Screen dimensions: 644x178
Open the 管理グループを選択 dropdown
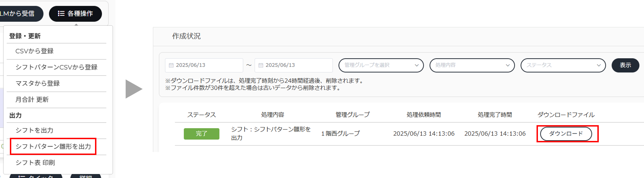tap(381, 65)
